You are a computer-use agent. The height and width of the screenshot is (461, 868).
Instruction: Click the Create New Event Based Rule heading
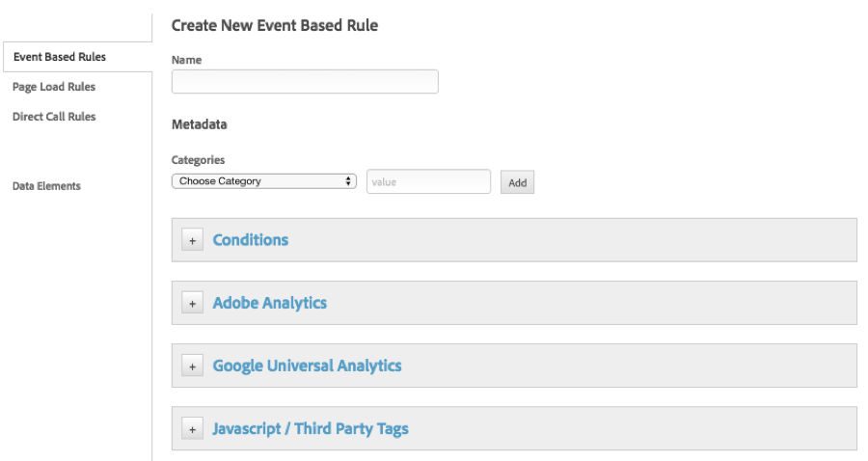[275, 25]
